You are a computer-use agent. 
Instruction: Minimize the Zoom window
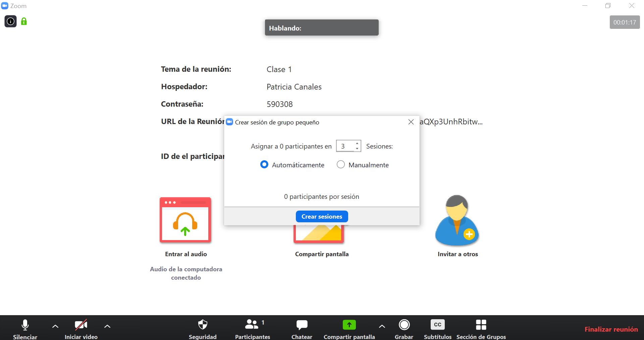585,6
